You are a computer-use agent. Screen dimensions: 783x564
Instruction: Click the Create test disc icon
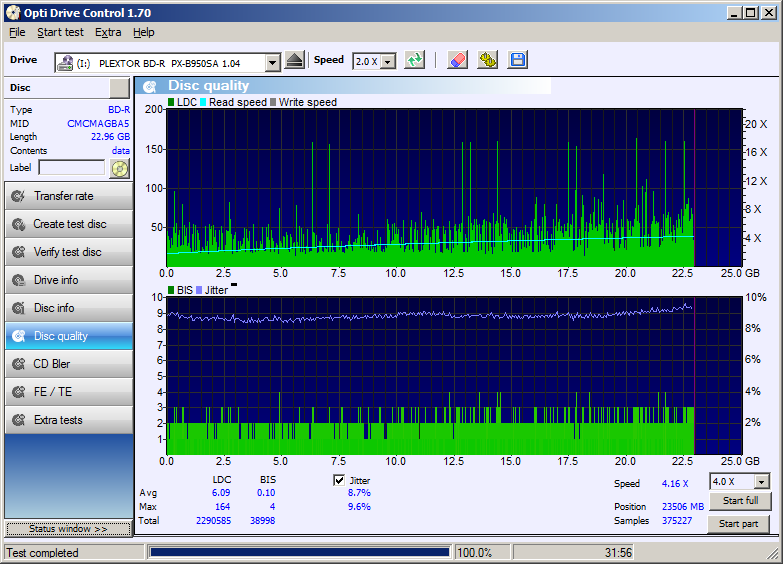click(x=18, y=224)
